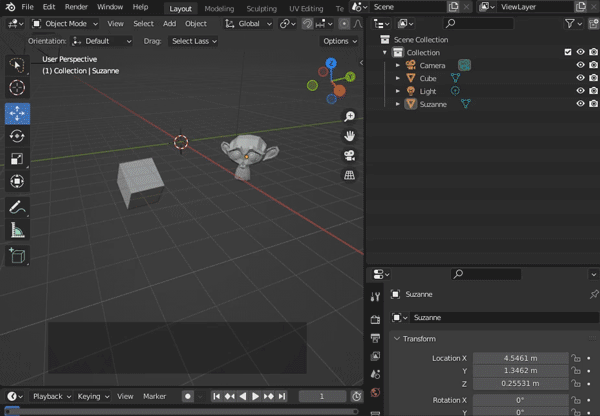Open the Scene properties tab icon

(x=375, y=374)
